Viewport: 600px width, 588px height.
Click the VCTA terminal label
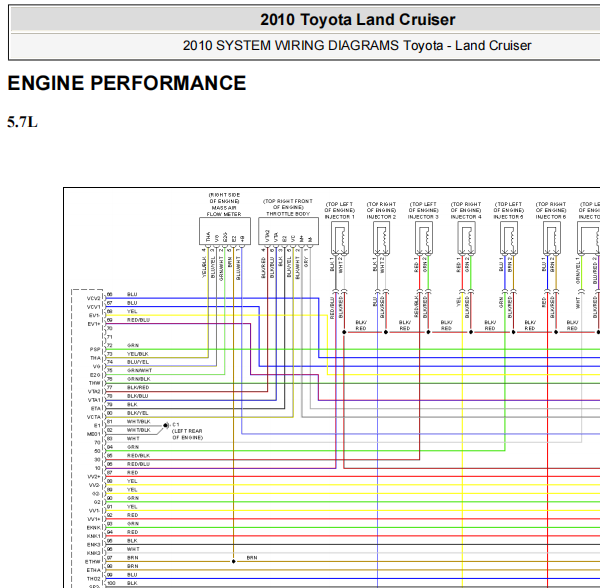(94, 417)
